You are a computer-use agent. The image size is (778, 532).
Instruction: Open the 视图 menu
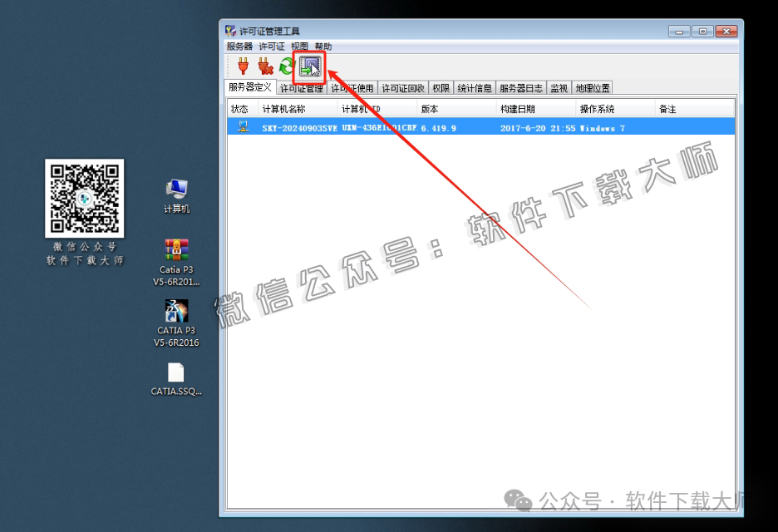299,47
